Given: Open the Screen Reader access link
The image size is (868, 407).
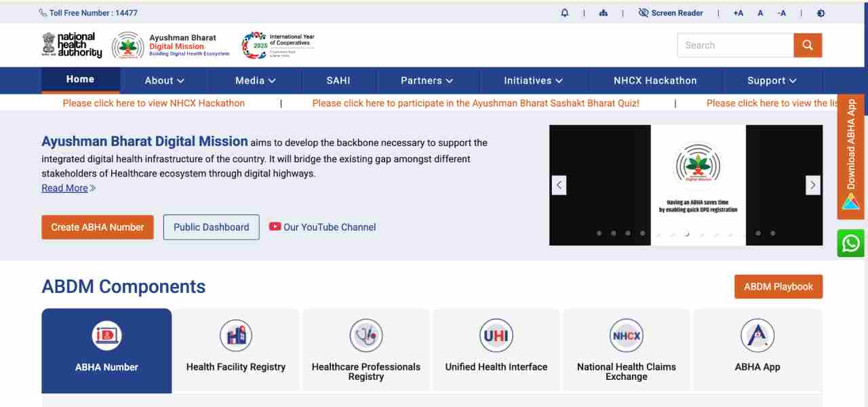Looking at the screenshot, I should tap(671, 13).
